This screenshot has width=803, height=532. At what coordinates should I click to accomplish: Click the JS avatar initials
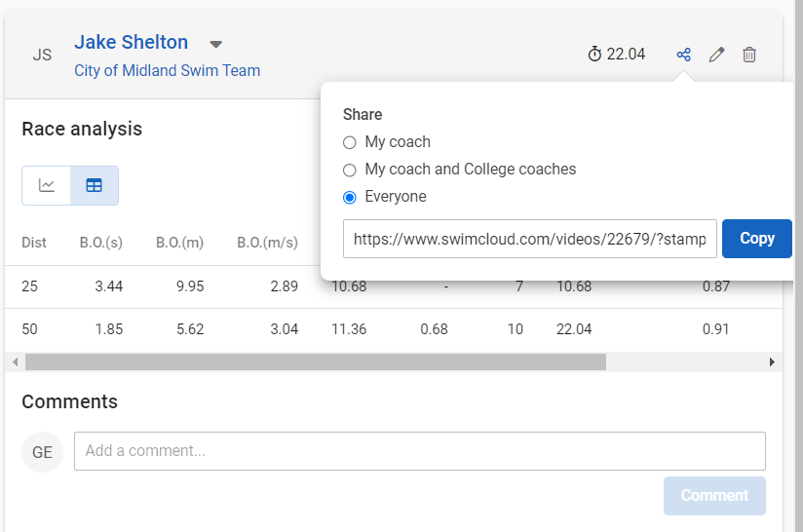[x=42, y=55]
